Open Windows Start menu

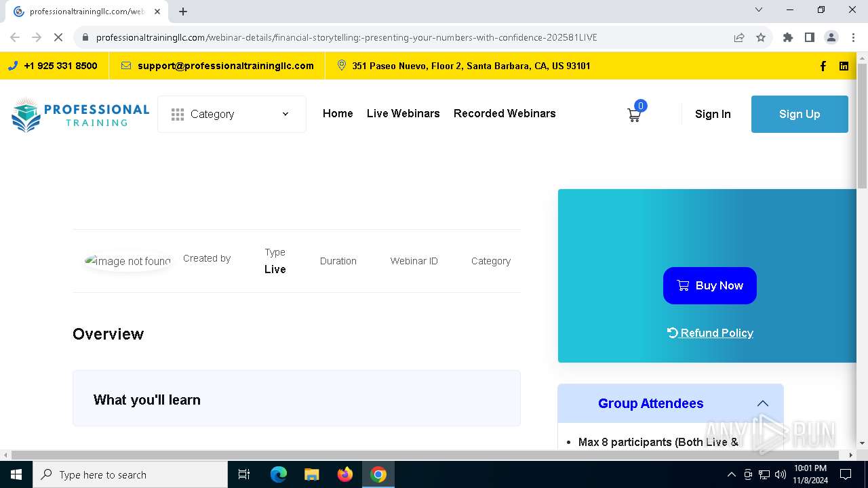[16, 474]
